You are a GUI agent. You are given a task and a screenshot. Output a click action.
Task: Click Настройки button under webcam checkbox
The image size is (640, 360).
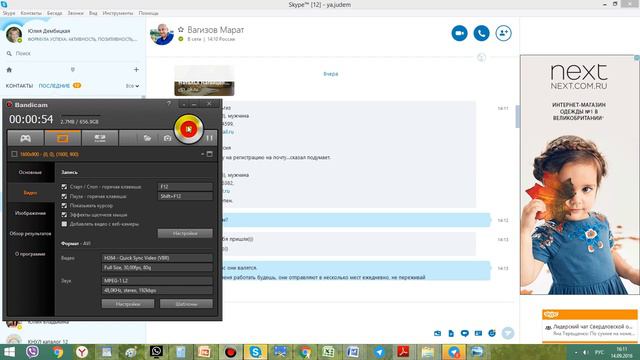pyautogui.click(x=185, y=233)
